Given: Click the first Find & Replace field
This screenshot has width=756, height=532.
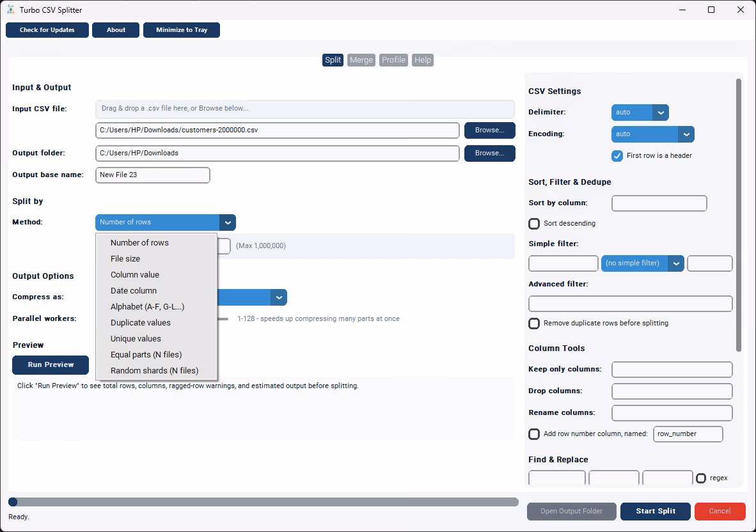Looking at the screenshot, I should [557, 478].
